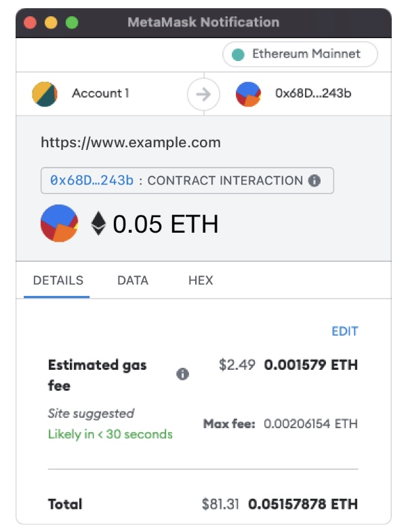Switch to the DETAILS tab
Image resolution: width=408 pixels, height=532 pixels.
58,280
